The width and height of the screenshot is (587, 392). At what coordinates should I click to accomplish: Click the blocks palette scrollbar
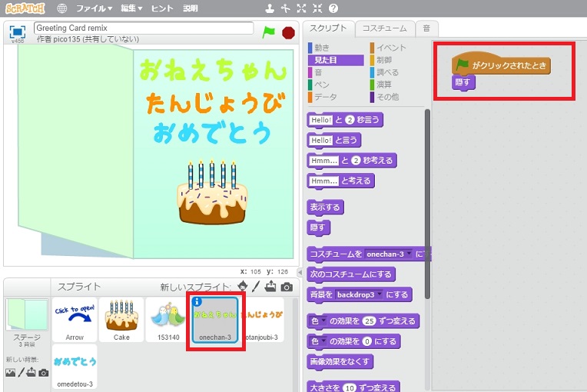point(427,204)
